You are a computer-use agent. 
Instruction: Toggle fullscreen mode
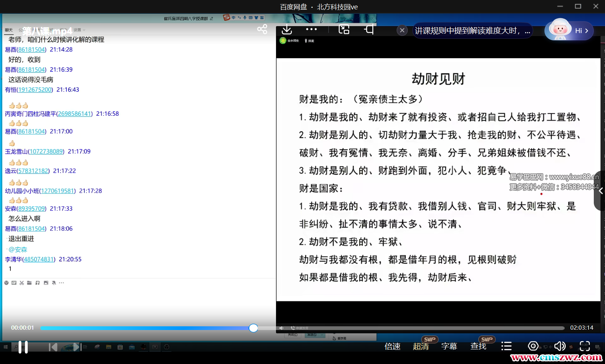tap(585, 346)
